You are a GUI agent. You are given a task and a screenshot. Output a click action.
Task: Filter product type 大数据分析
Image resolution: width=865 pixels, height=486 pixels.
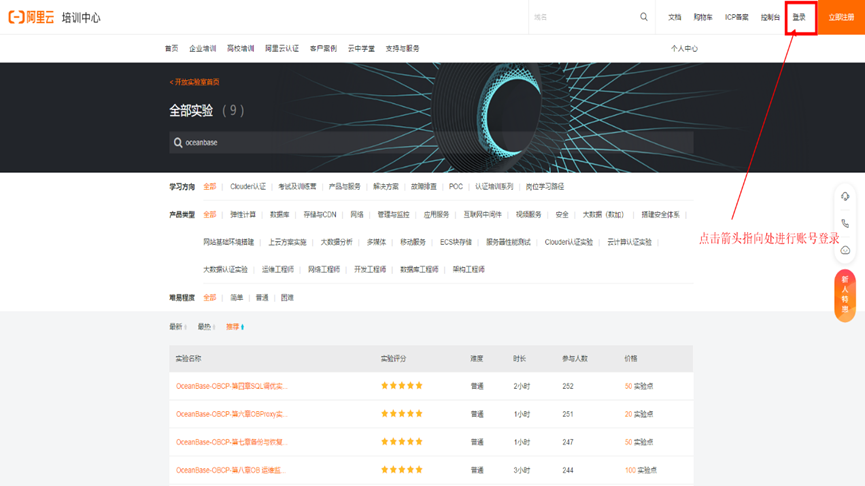click(x=336, y=242)
